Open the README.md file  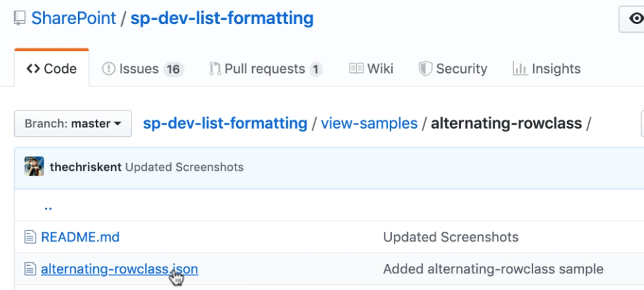pos(80,237)
